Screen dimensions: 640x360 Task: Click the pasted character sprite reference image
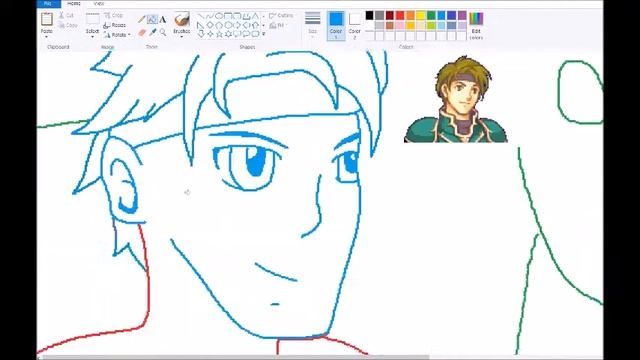(456, 100)
